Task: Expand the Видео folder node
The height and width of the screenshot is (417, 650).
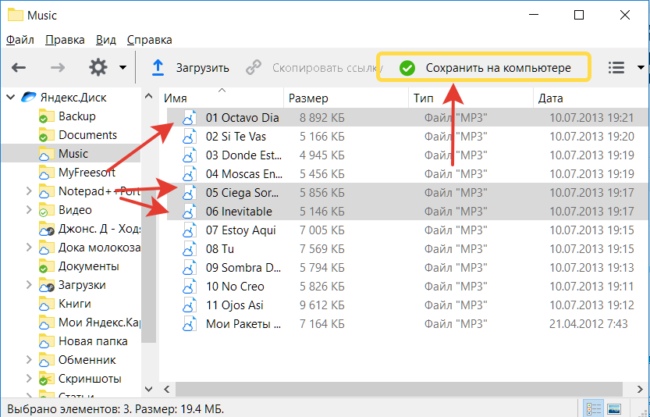Action: tap(29, 210)
